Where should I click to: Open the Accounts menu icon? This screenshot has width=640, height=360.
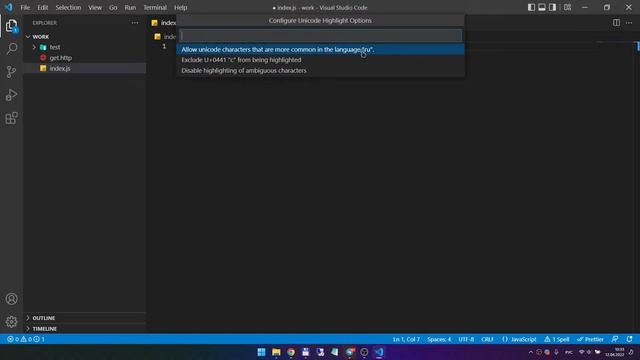[x=11, y=299]
